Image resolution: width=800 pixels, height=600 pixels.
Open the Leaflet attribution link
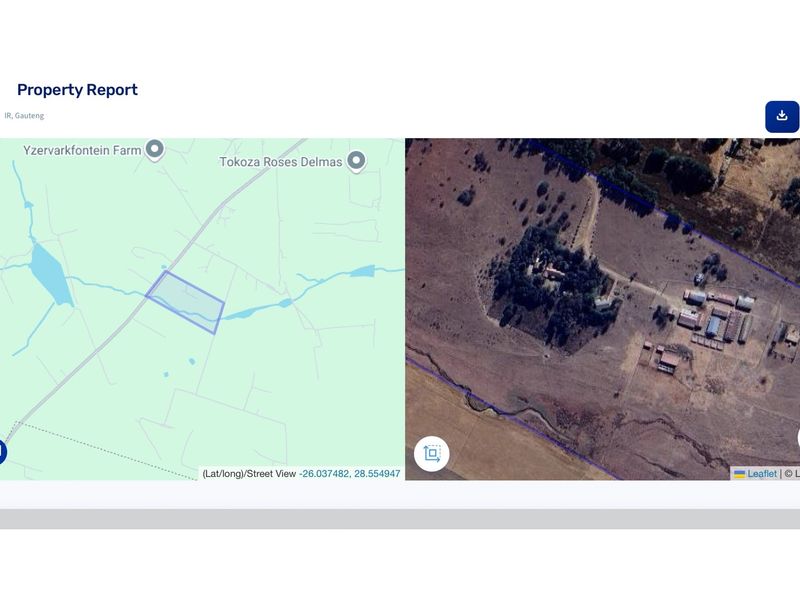tap(762, 474)
